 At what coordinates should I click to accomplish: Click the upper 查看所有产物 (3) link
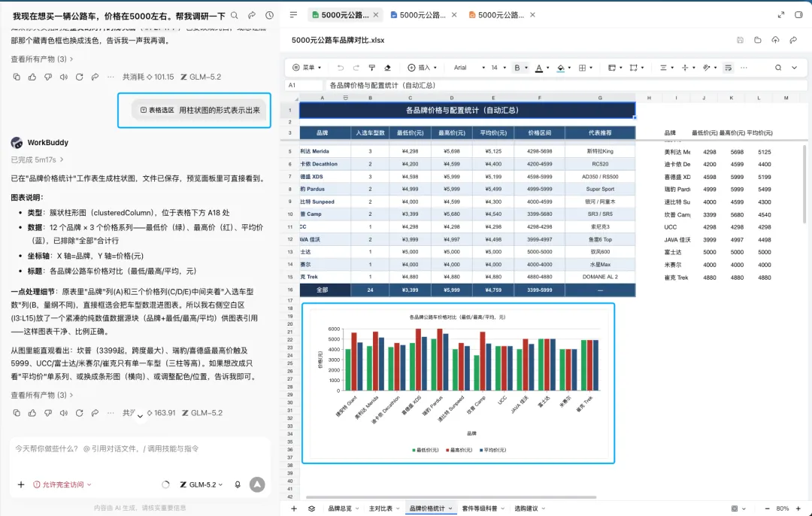pyautogui.click(x=42, y=59)
